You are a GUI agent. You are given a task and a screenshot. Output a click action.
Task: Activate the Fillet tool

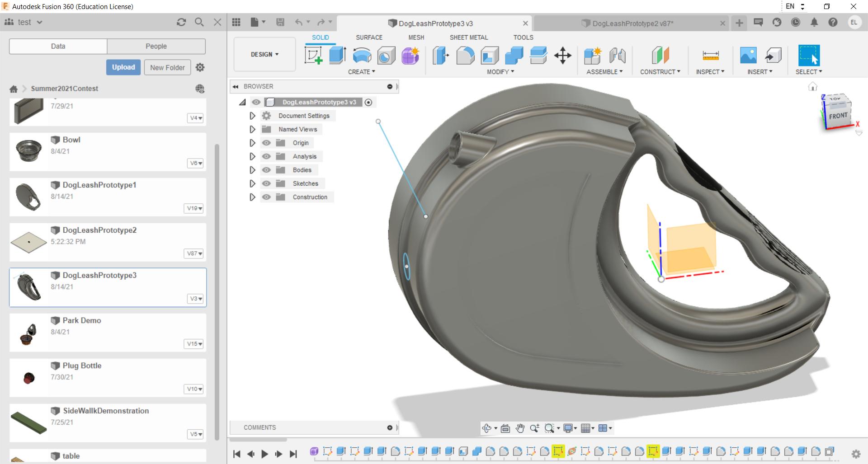[465, 56]
